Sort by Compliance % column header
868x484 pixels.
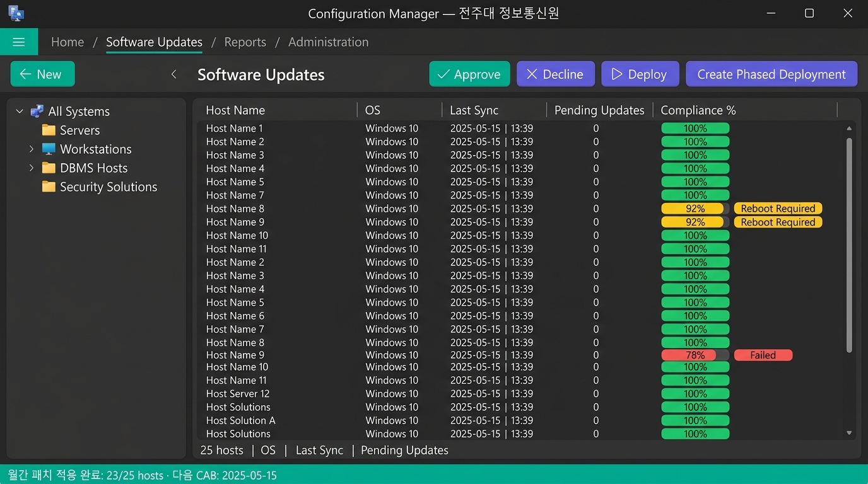tap(698, 110)
